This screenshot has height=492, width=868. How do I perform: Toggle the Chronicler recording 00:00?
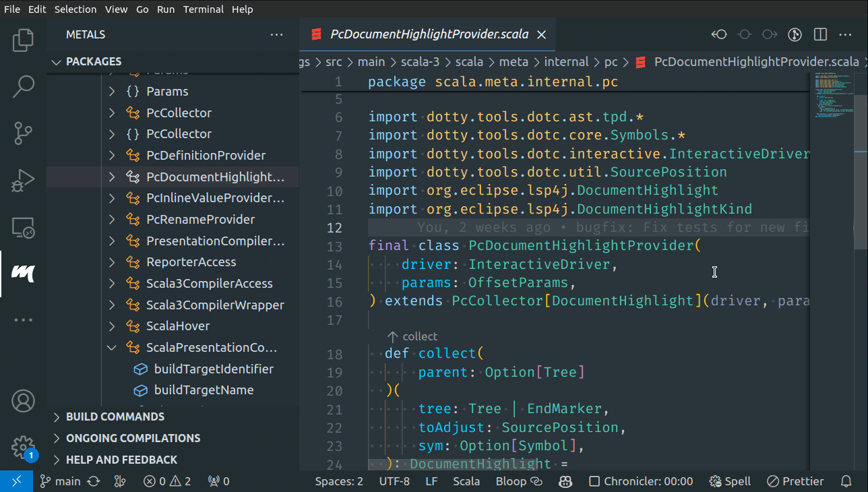[641, 481]
